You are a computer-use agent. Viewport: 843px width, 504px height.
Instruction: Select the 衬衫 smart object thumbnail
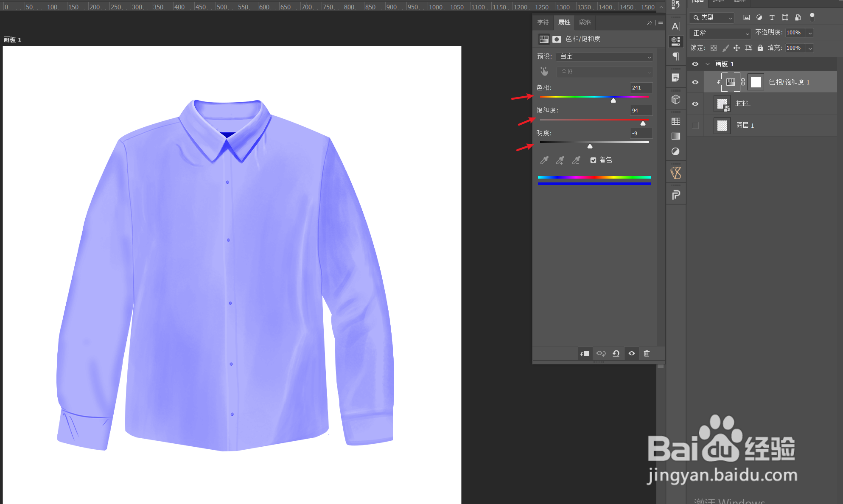tap(722, 104)
